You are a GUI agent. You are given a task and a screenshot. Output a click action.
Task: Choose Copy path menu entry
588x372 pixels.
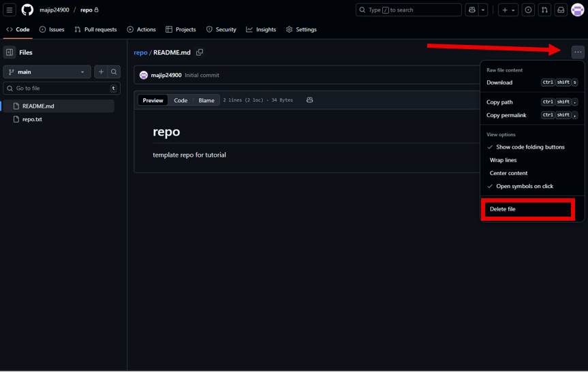coord(532,102)
